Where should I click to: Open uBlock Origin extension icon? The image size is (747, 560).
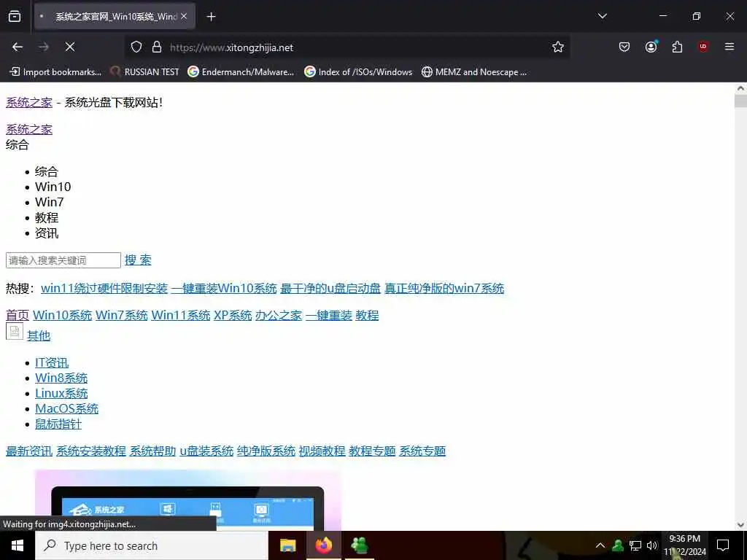(x=703, y=47)
